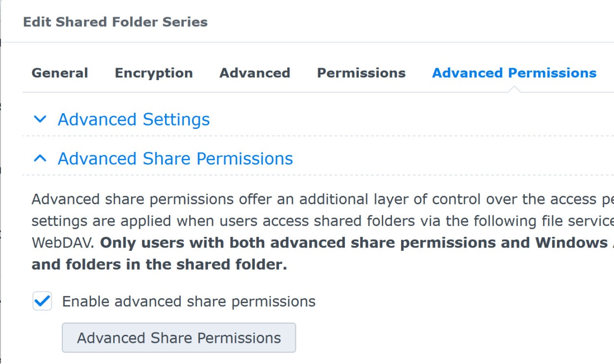Switch to the General tab
The height and width of the screenshot is (364, 614).
(59, 73)
